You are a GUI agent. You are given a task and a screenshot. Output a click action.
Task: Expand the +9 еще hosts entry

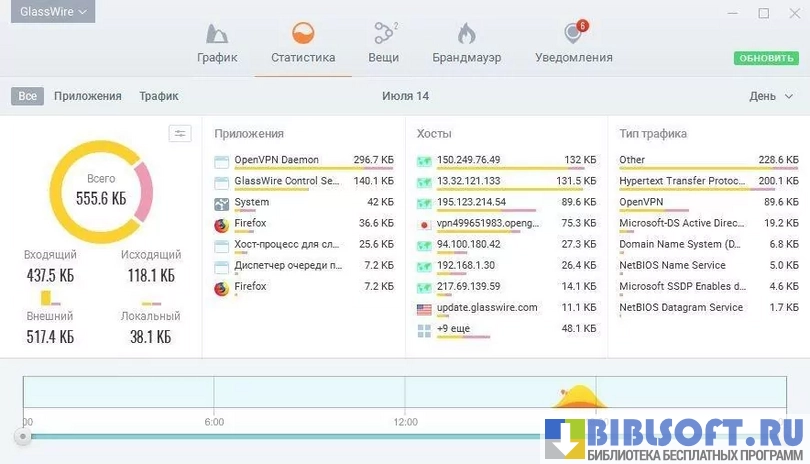[453, 328]
